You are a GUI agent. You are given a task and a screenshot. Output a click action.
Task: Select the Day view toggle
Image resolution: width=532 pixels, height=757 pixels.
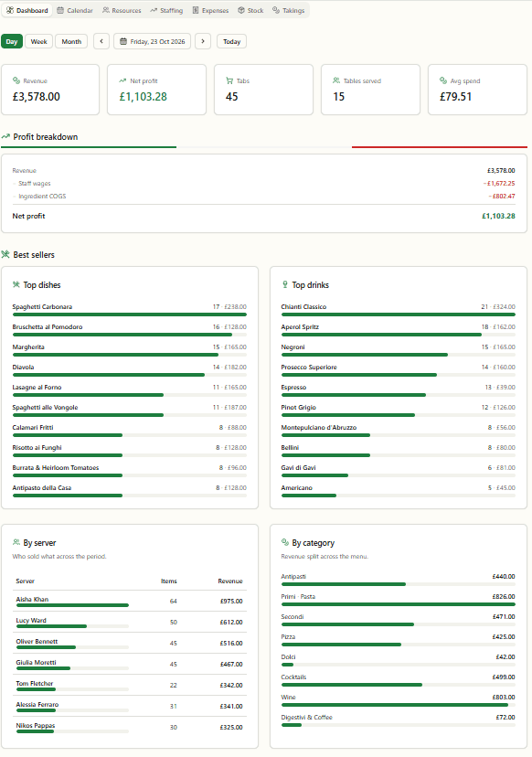(12, 41)
